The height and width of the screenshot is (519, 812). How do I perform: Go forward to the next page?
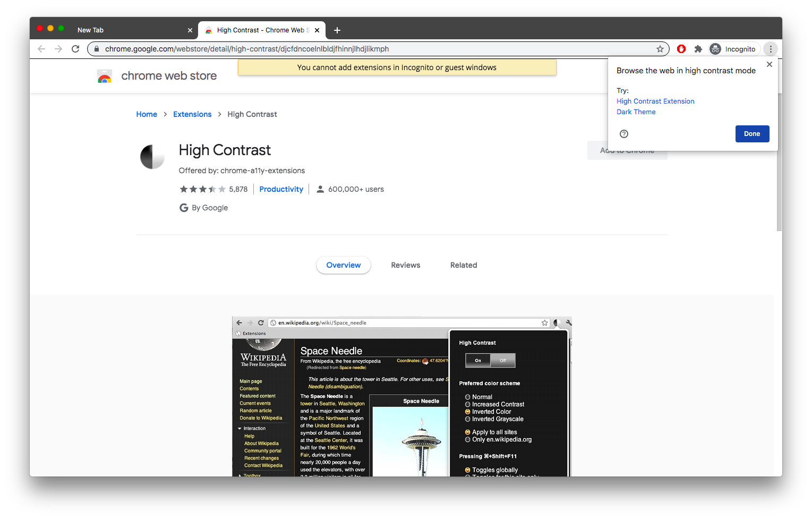[58, 49]
